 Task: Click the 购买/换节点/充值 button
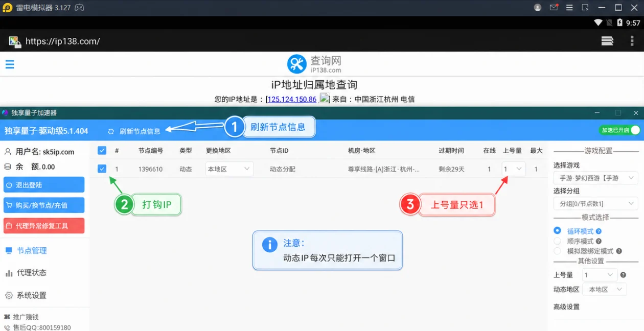click(44, 205)
